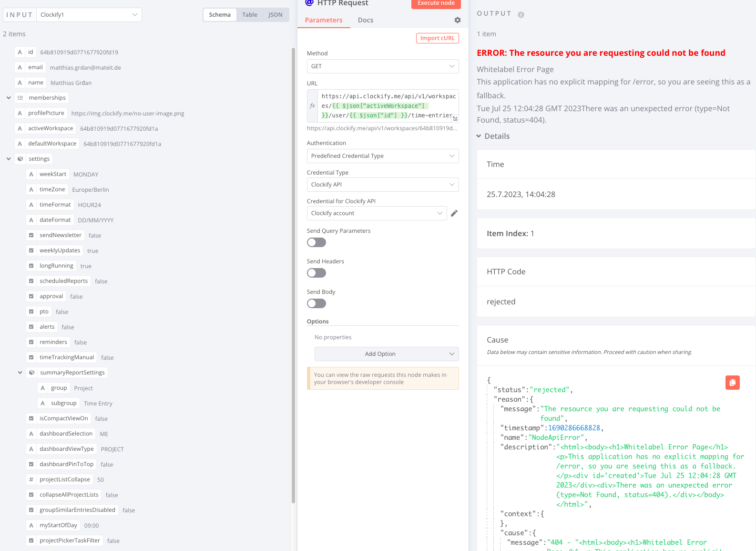Select the JSON view tab
The height and width of the screenshot is (551, 756).
276,15
